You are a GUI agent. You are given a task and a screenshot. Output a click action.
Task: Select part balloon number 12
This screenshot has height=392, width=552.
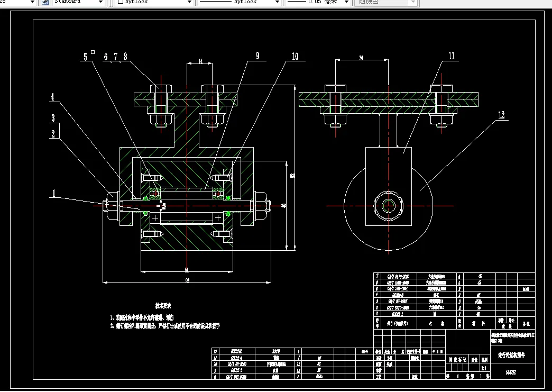501,115
